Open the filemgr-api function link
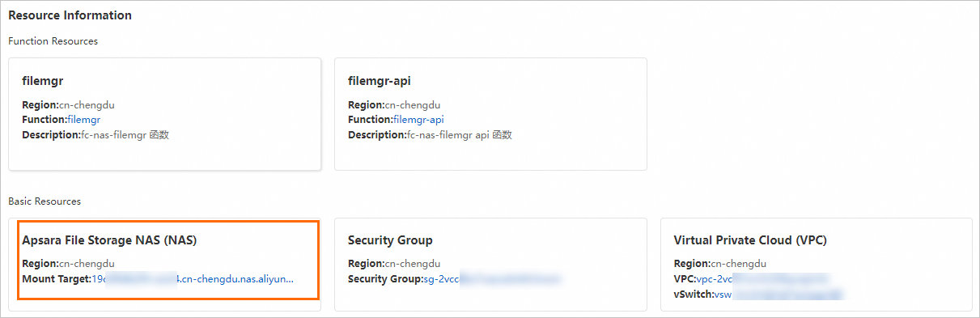Screen dimensions: 980x318 421,120
